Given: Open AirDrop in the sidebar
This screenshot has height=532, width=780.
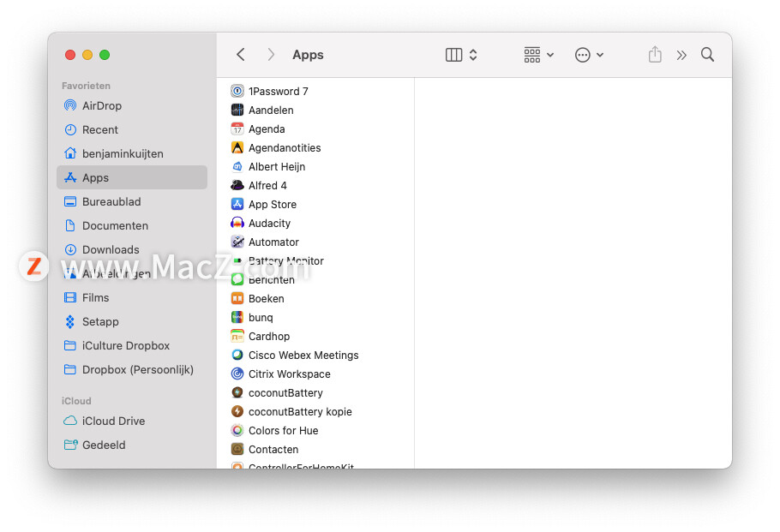Looking at the screenshot, I should point(132,105).
